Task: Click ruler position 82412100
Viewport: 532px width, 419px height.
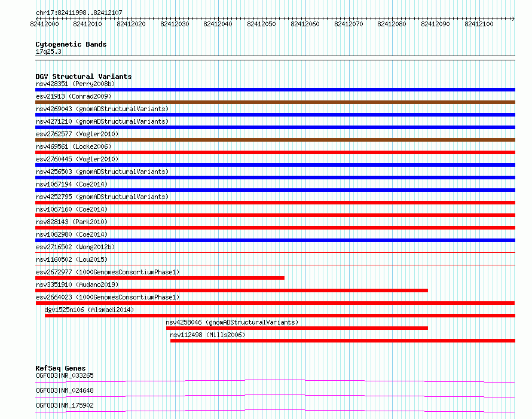Action: click(479, 24)
